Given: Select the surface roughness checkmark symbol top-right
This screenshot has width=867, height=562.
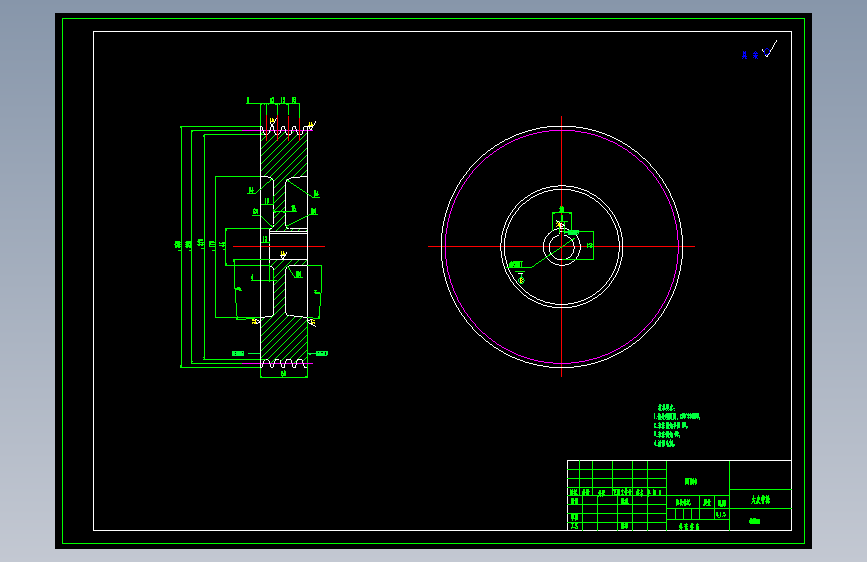Looking at the screenshot, I should [x=769, y=50].
